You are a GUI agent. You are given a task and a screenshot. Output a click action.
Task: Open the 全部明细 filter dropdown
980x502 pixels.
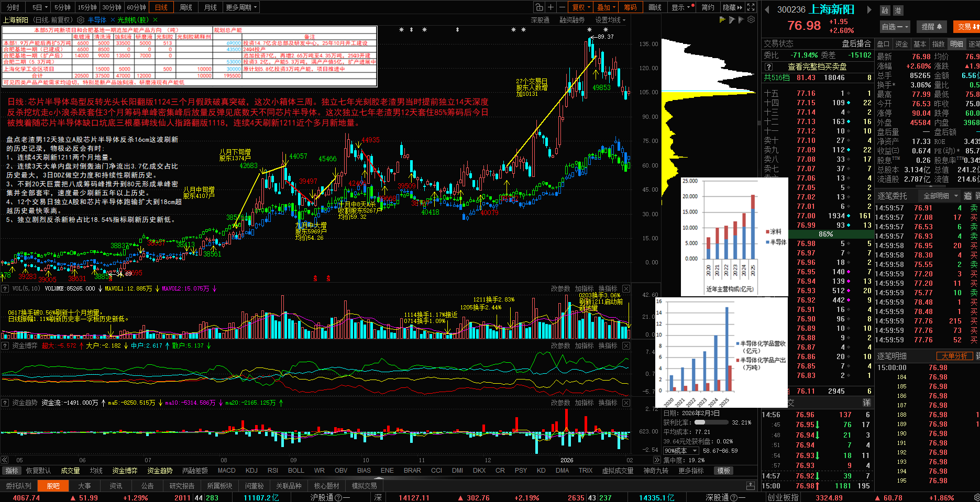point(941,196)
